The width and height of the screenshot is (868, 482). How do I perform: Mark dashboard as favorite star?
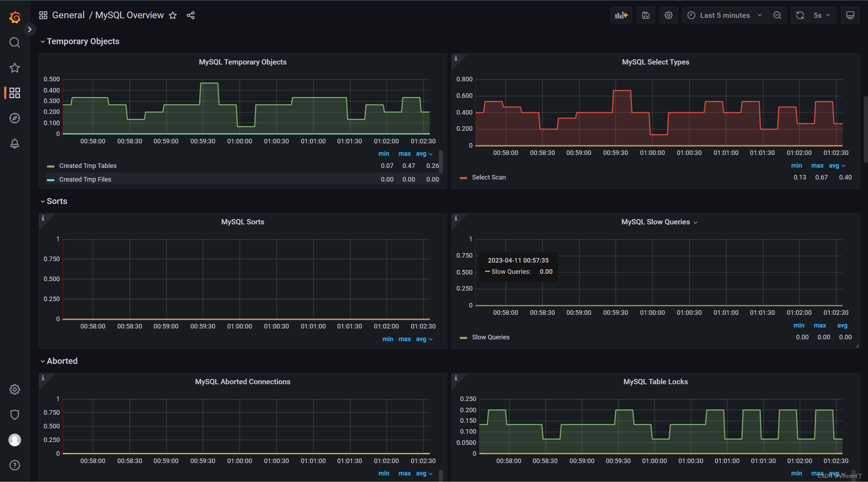point(173,15)
